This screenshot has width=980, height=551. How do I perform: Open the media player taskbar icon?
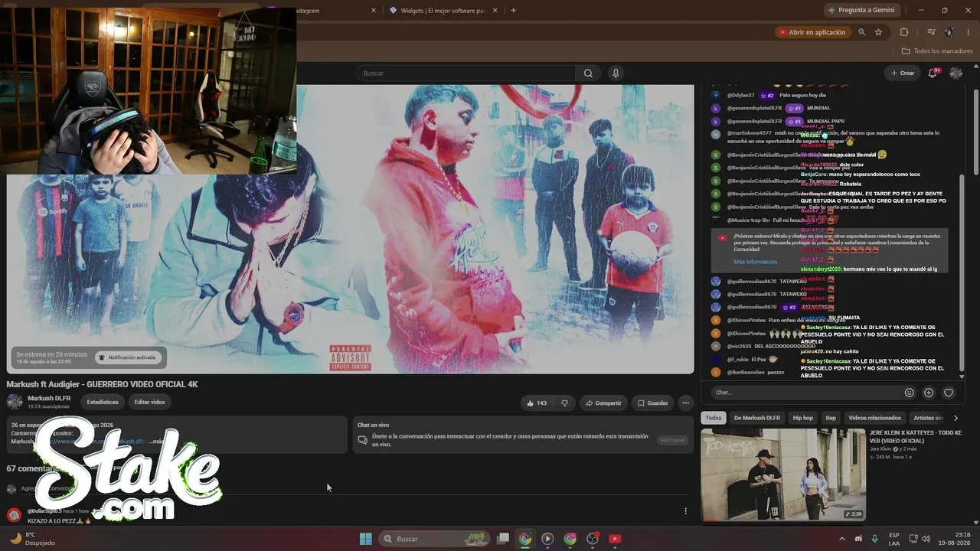click(x=547, y=539)
